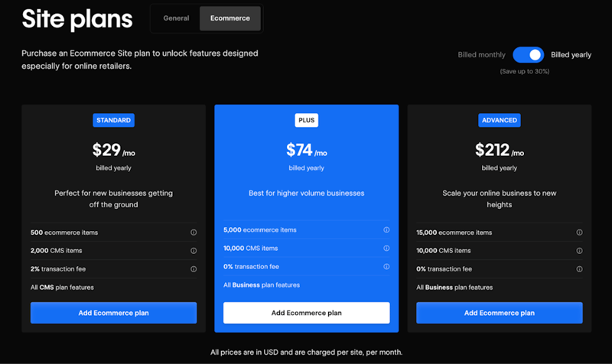612x364 pixels.
Task: Select the Ecommerce plans tab
Action: [x=230, y=18]
